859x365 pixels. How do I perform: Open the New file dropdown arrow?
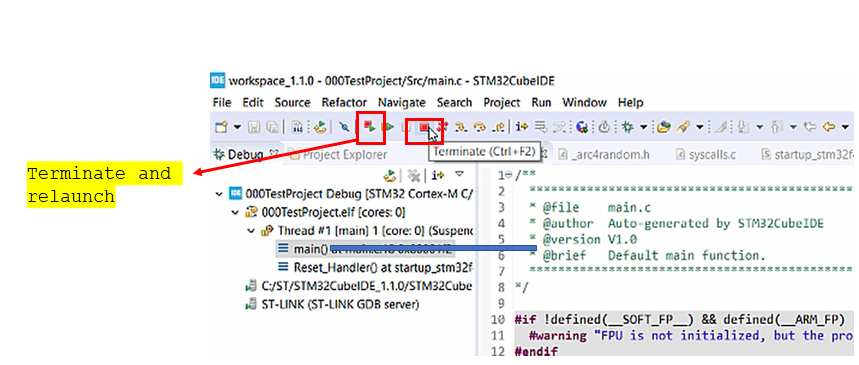(x=237, y=127)
